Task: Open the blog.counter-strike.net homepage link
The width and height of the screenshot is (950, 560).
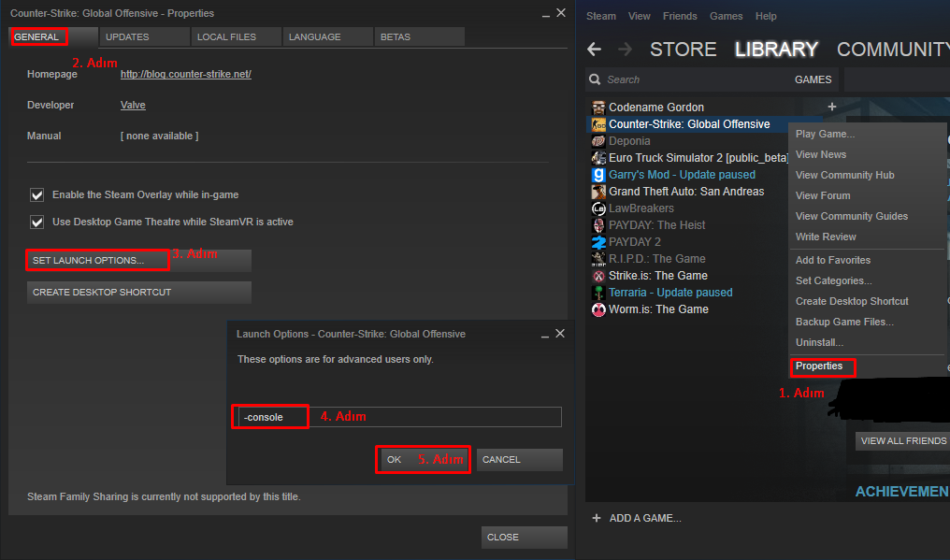Action: coord(185,74)
